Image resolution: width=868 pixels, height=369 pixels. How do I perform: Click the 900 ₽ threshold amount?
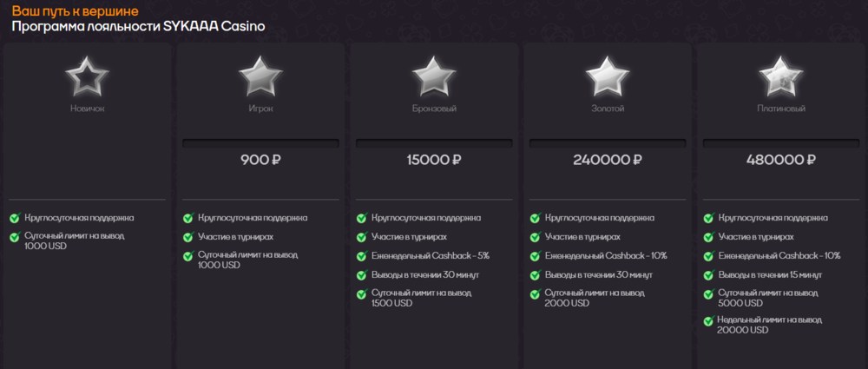pos(260,160)
